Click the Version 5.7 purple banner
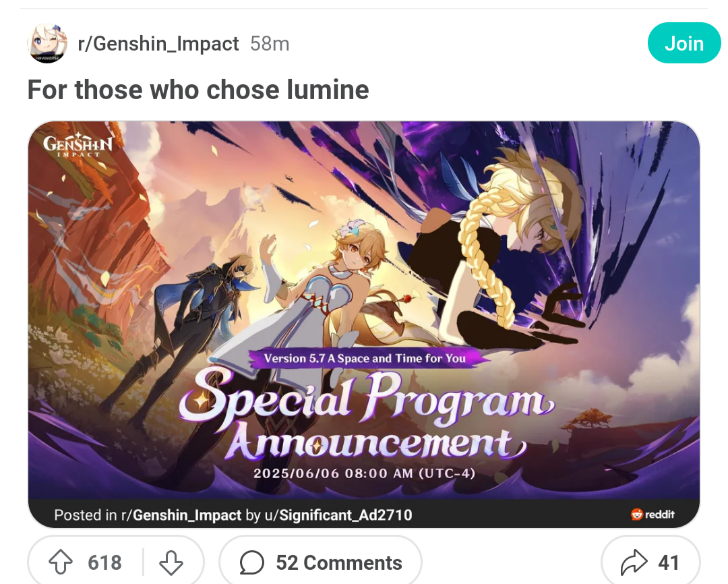728x584 pixels. pos(365,358)
